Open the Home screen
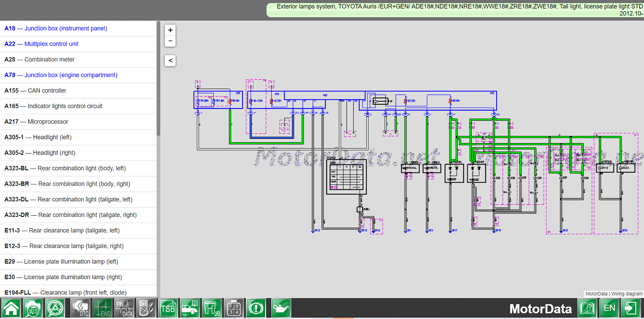The width and height of the screenshot is (644, 319). 12,308
